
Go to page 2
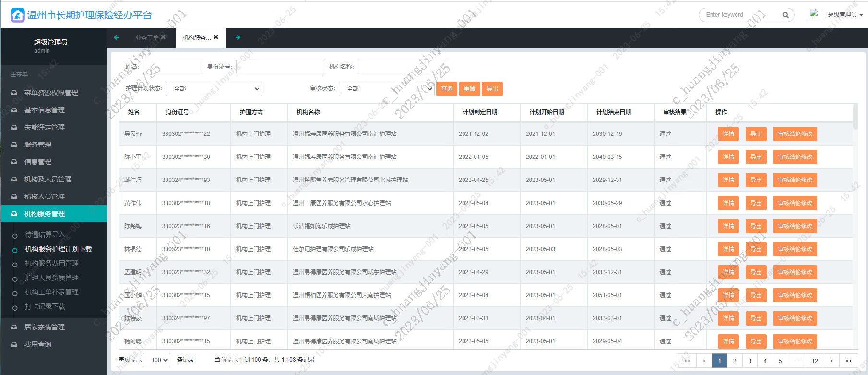(x=735, y=361)
